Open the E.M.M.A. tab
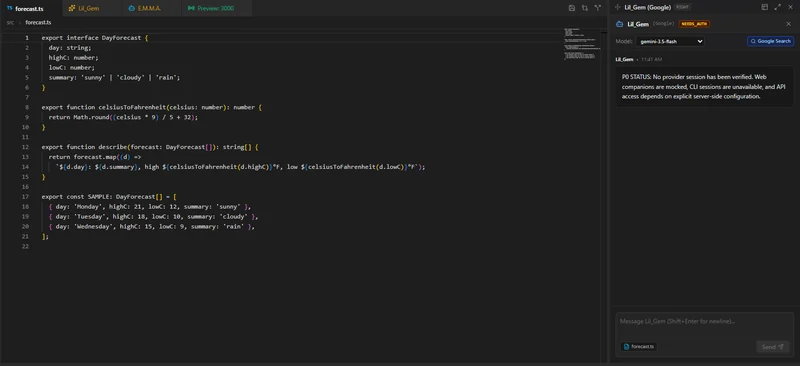This screenshot has height=366, width=800. pos(151,8)
